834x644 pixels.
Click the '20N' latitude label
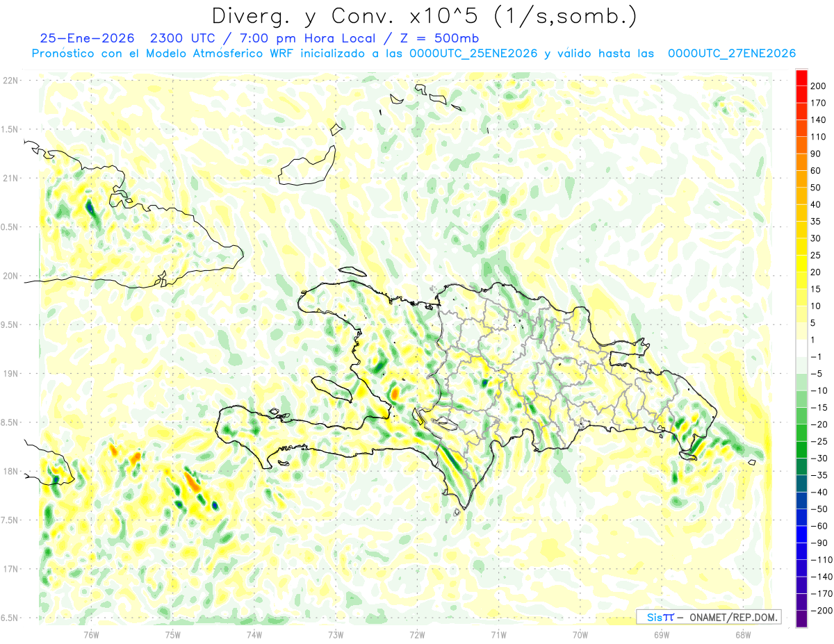pyautogui.click(x=10, y=276)
